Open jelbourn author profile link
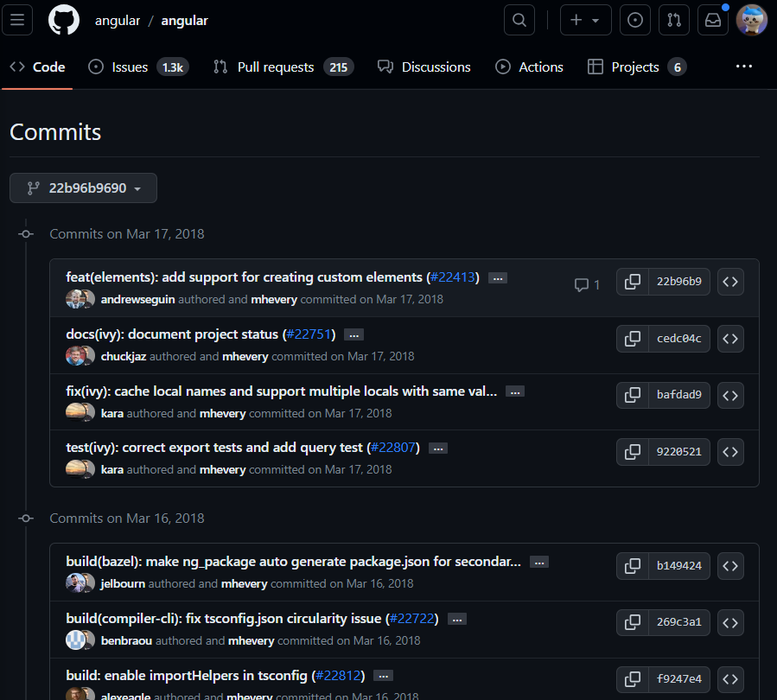This screenshot has height=700, width=777. (123, 583)
